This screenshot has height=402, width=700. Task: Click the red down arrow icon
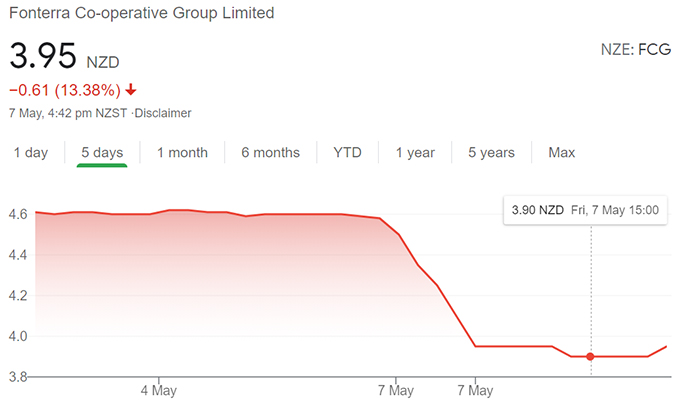coord(131,90)
